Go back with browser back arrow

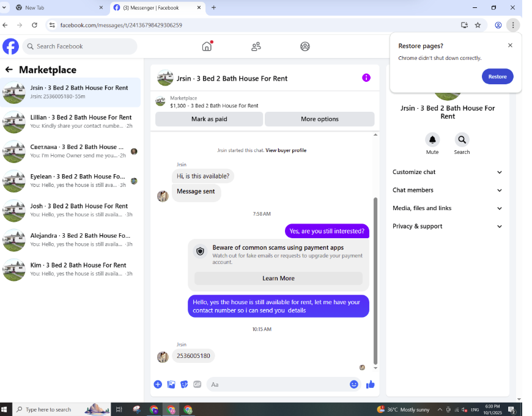click(5, 25)
